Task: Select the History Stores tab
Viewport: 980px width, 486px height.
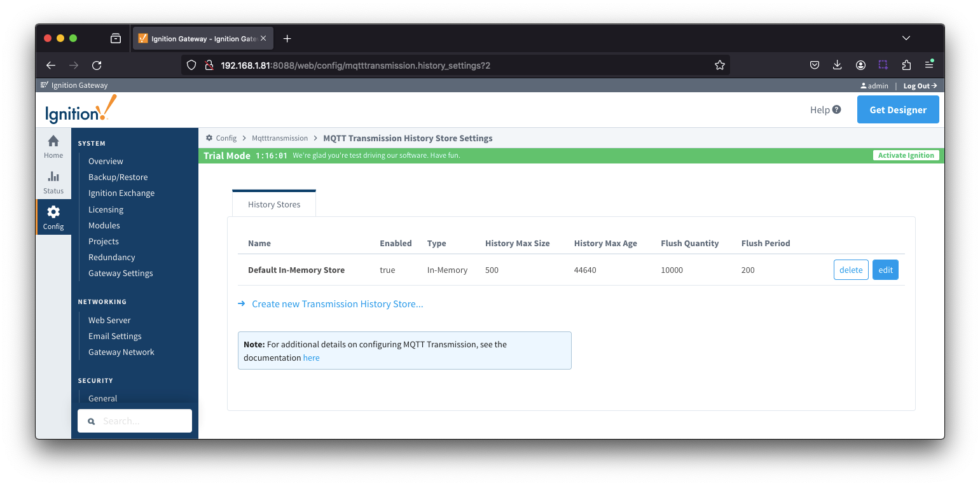Action: point(274,204)
